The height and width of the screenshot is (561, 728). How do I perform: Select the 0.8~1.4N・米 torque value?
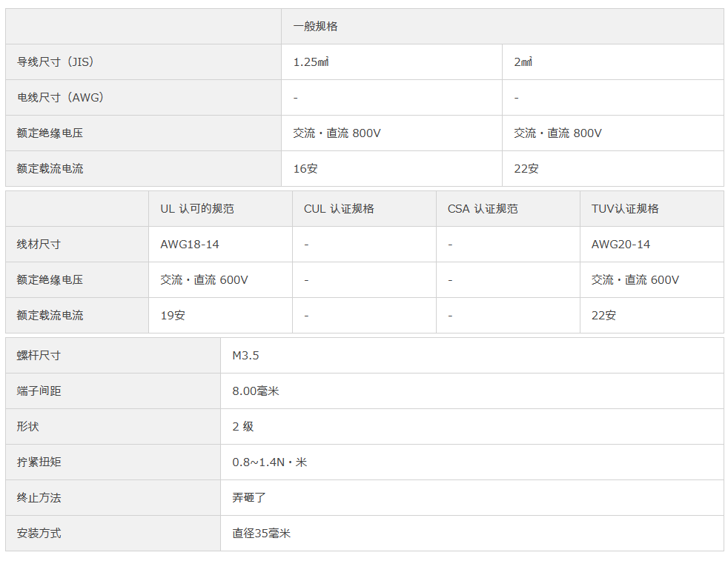(x=269, y=462)
